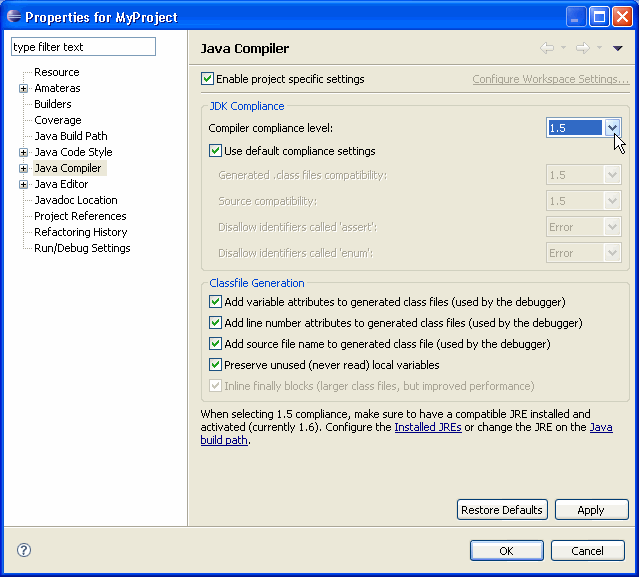Open the view menu triangle icon
This screenshot has width=639, height=577.
tap(617, 48)
